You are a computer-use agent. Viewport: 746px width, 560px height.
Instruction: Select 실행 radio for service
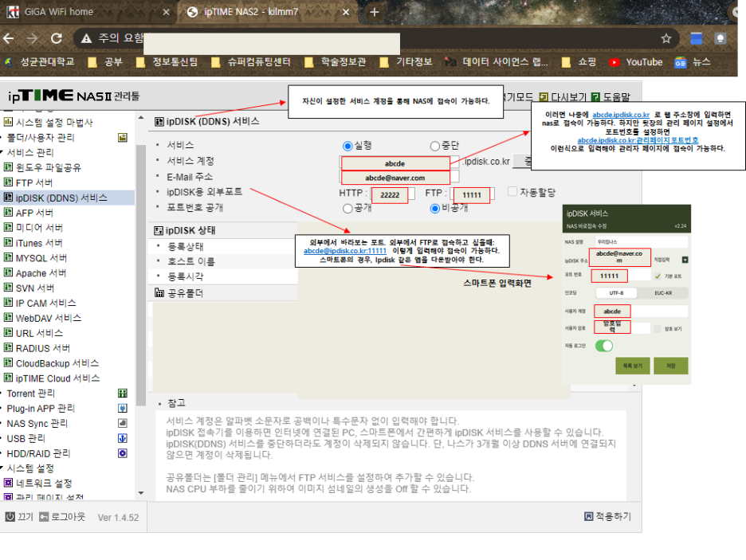[347, 146]
